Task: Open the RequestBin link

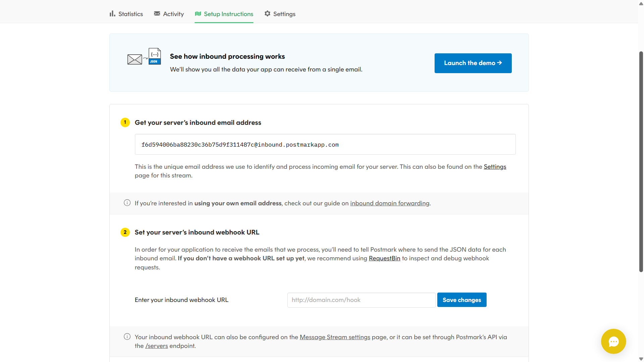Action: point(384,258)
